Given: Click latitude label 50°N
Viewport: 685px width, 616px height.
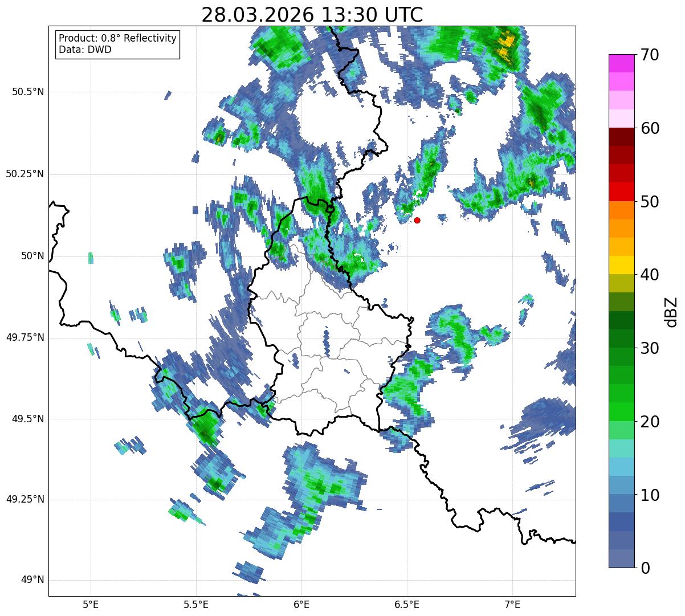Looking at the screenshot, I should click(32, 256).
